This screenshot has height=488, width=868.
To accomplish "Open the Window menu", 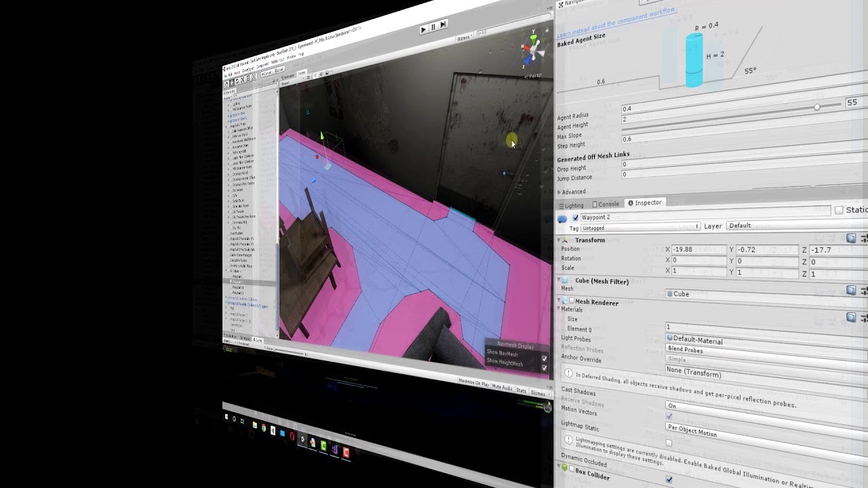I will pyautogui.click(x=292, y=57).
